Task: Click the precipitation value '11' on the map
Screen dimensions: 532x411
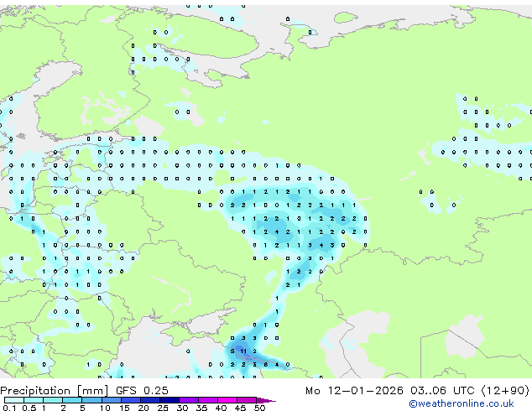Action: coord(243,351)
